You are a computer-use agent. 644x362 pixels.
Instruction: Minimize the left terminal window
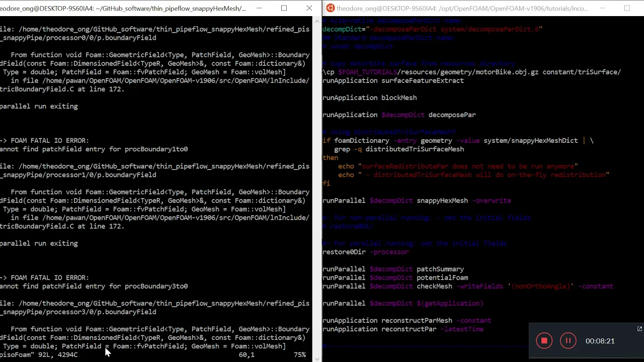(x=259, y=8)
